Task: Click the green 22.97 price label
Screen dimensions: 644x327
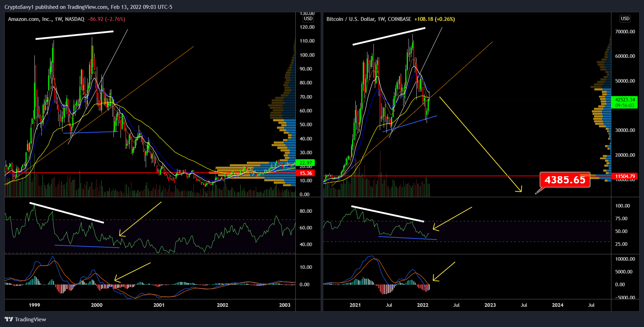Action: click(306, 163)
